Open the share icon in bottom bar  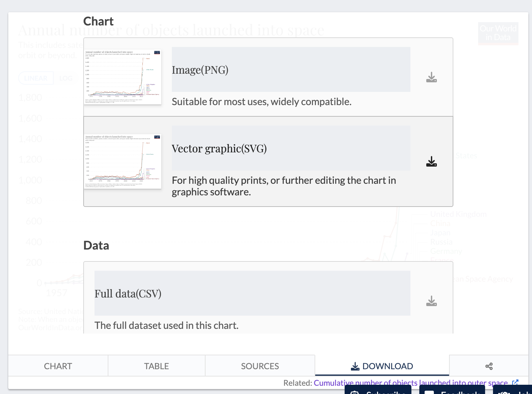[488, 366]
